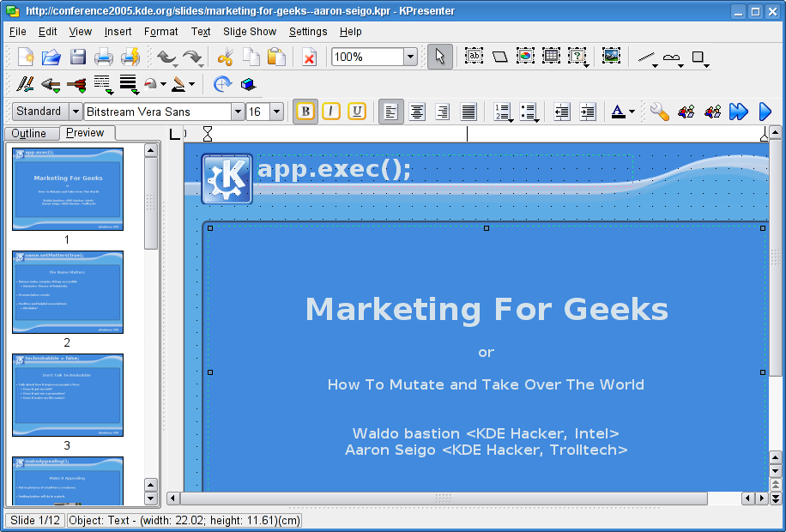Open the Edit menu
The width and height of the screenshot is (786, 532).
pos(47,32)
